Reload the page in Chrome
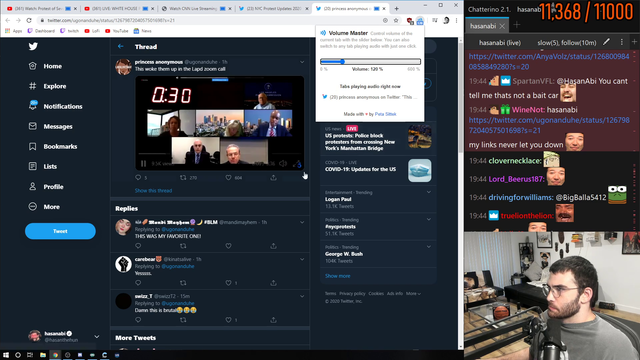 pos(29,20)
